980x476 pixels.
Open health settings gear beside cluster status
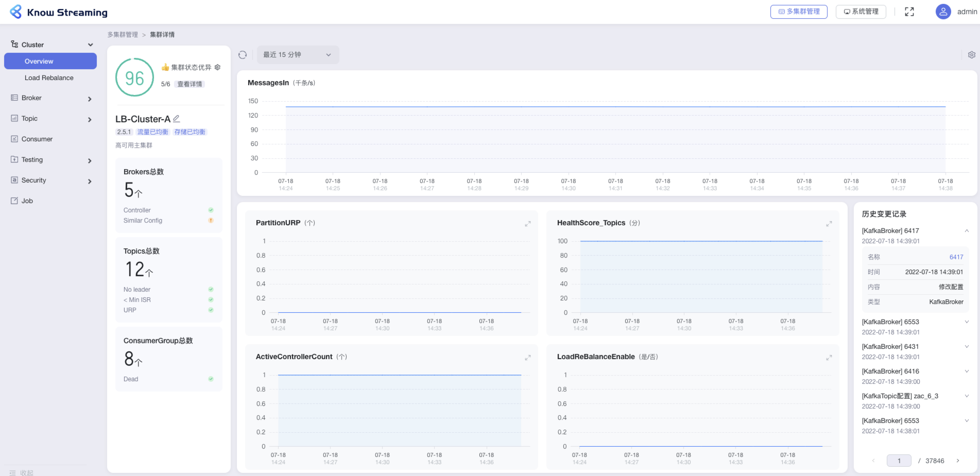pyautogui.click(x=218, y=67)
